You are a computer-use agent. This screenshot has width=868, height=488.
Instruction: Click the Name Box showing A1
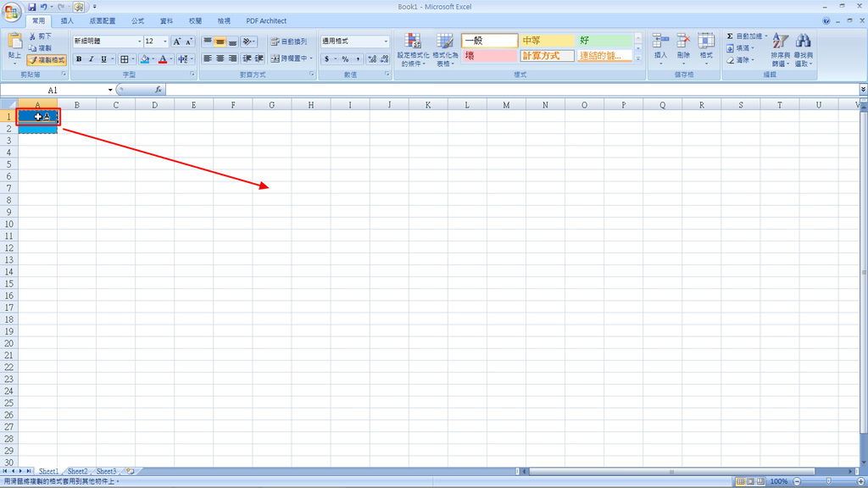(53, 90)
